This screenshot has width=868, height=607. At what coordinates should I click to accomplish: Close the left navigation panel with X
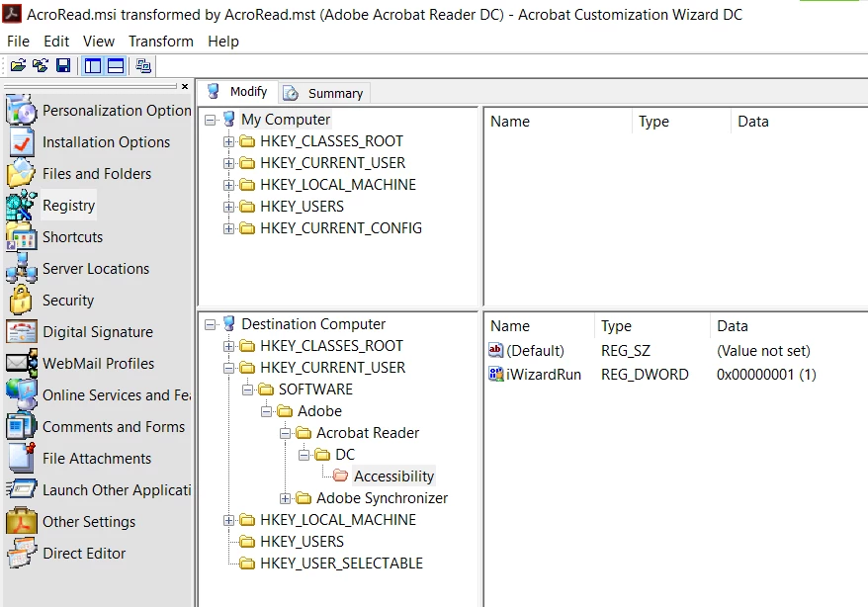pyautogui.click(x=185, y=86)
